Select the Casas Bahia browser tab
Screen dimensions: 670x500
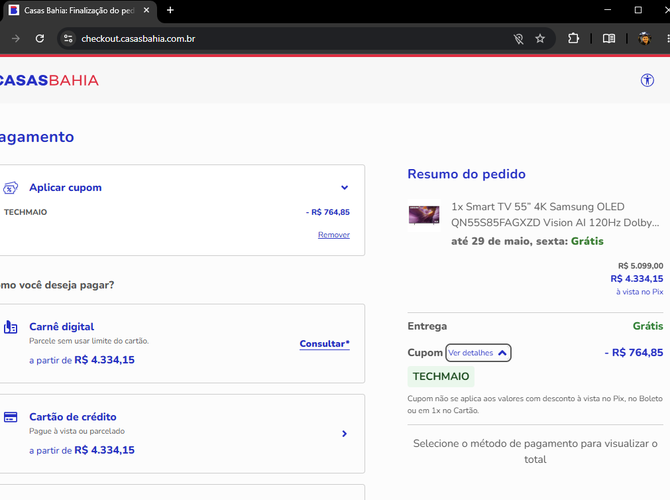coord(79,11)
